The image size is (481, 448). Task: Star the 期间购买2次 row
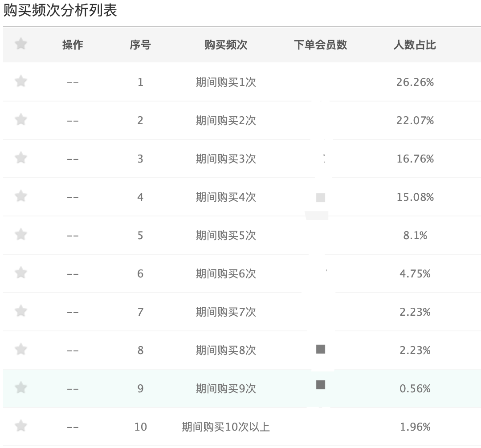point(21,120)
